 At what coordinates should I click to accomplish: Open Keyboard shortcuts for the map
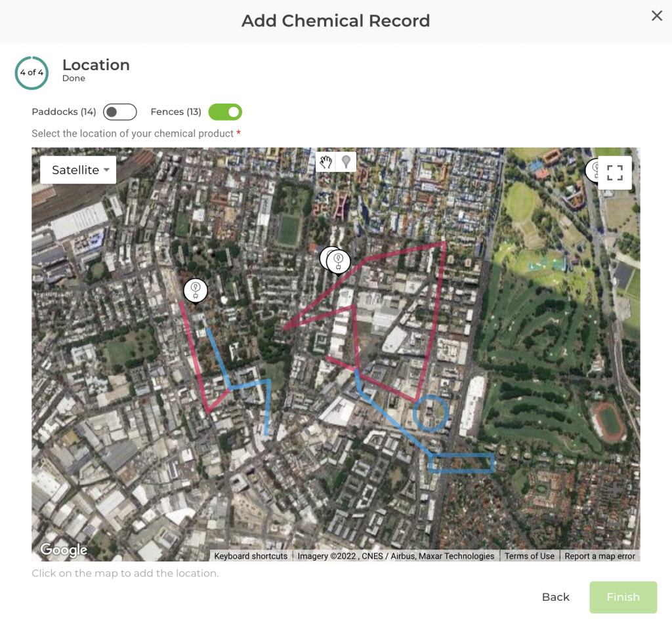pos(251,556)
